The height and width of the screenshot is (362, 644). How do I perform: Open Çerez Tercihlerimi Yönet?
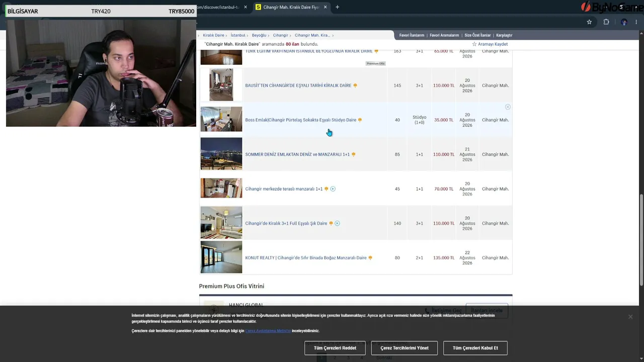(x=405, y=348)
